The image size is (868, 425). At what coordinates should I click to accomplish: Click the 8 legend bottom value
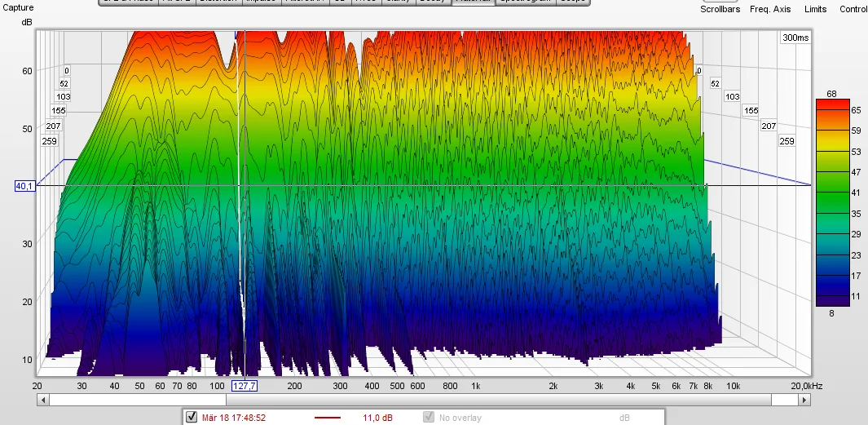point(831,313)
